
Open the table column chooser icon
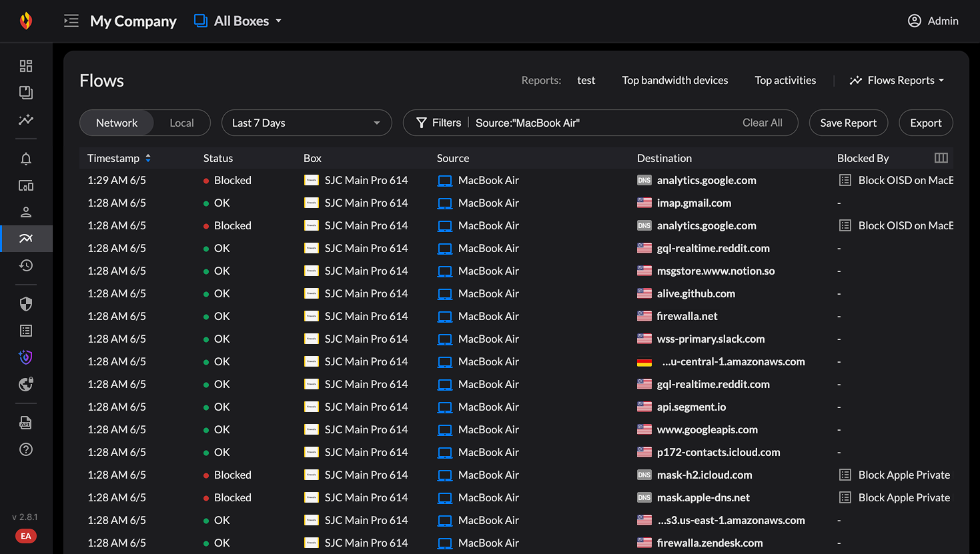pyautogui.click(x=941, y=158)
